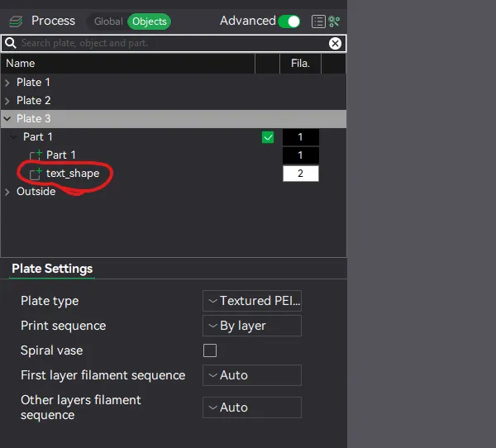Collapse the Plate 3 tree node
The height and width of the screenshot is (448, 496).
click(7, 119)
